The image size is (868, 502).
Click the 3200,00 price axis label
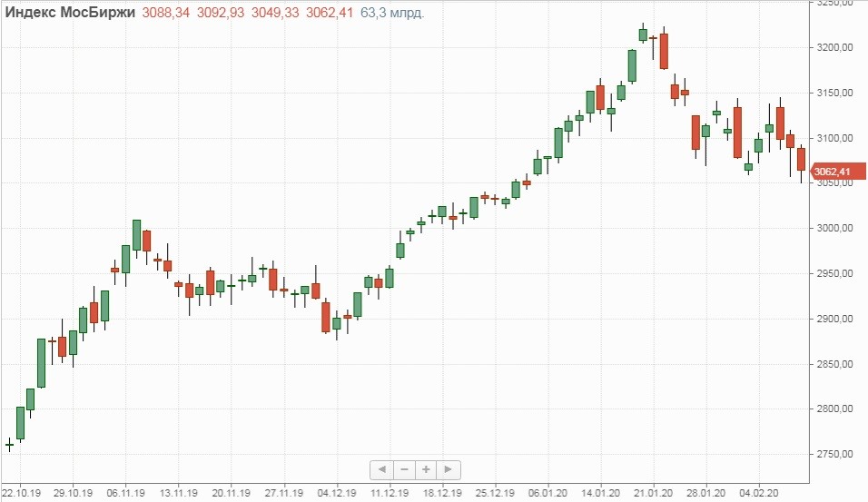coord(834,47)
